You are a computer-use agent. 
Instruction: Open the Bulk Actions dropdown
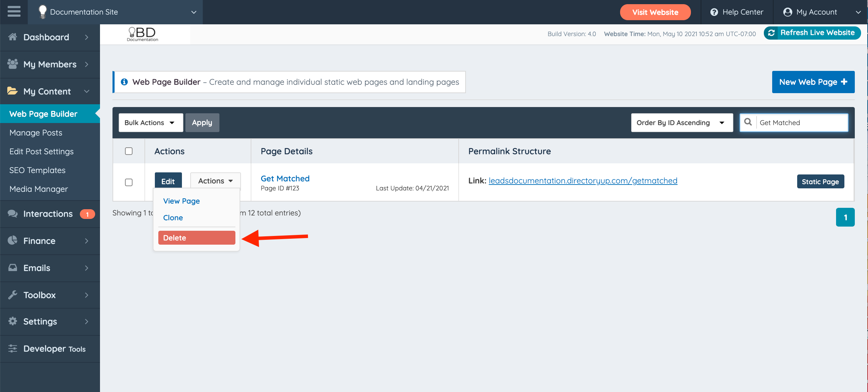pos(151,123)
